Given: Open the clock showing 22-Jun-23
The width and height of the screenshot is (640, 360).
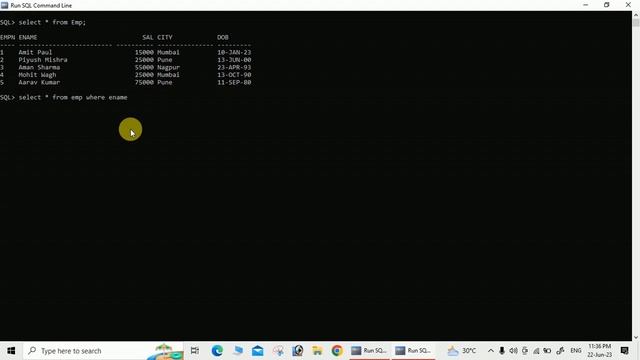Looking at the screenshot, I should click(600, 351).
